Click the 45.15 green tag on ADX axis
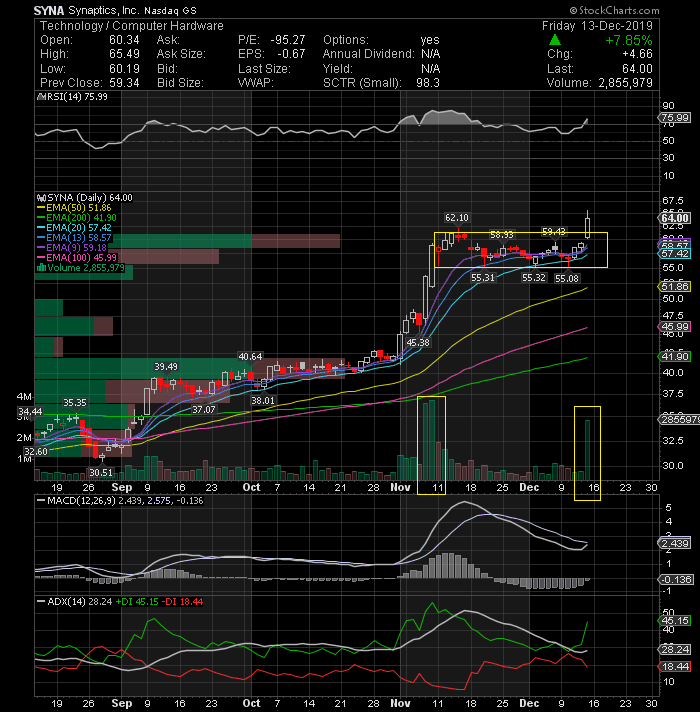 tap(675, 621)
